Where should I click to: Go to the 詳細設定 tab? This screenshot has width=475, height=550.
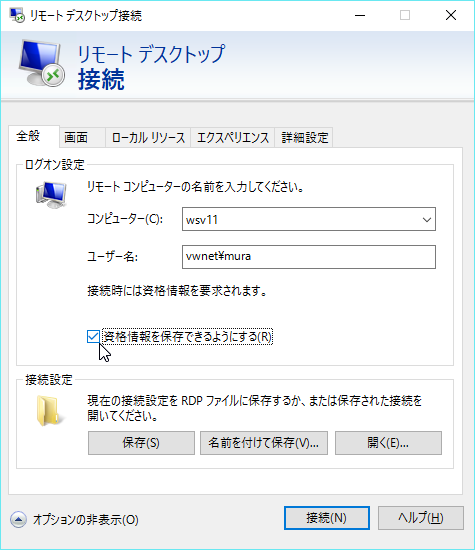[x=304, y=138]
